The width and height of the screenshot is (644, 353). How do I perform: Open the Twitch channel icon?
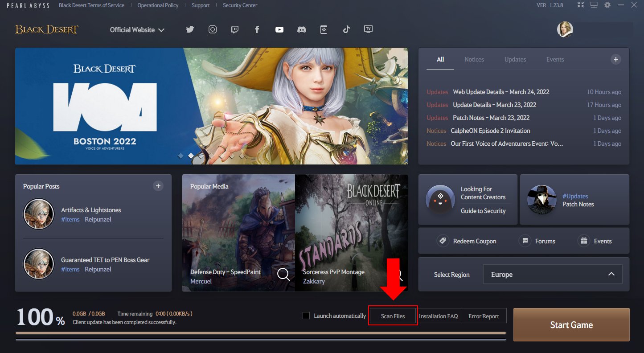click(x=235, y=29)
